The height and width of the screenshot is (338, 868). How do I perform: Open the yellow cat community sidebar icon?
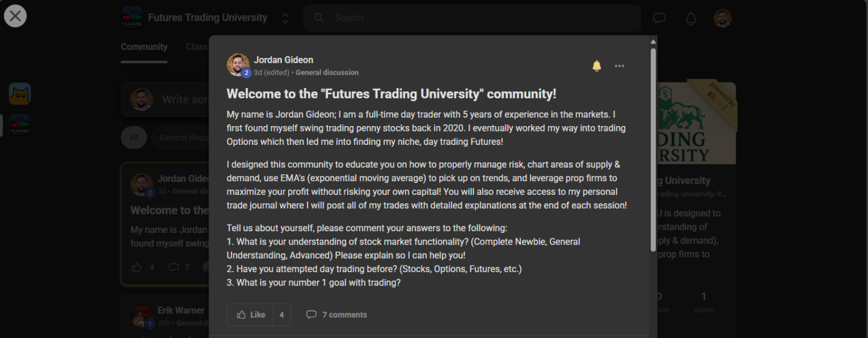tap(20, 94)
